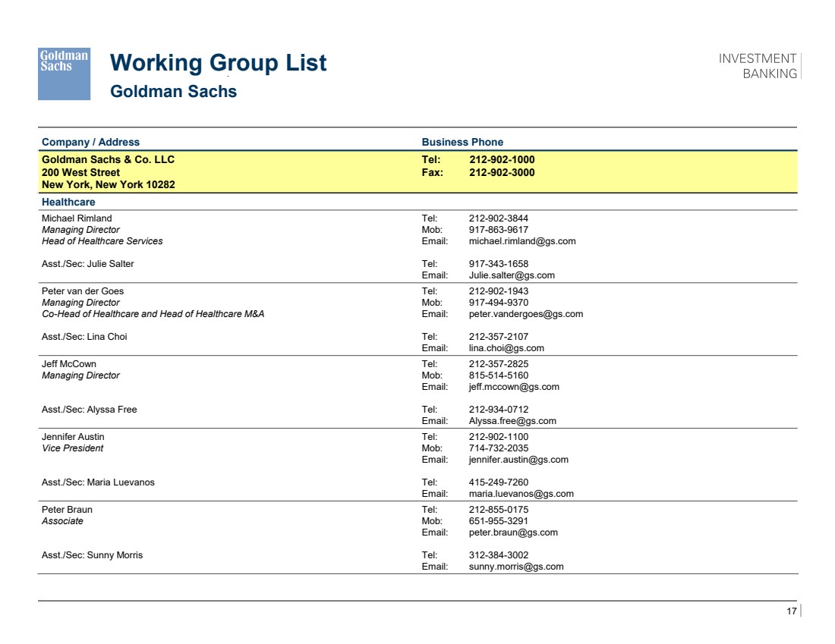The height and width of the screenshot is (644, 835).
Task: Click the name 'Peter van der Goes'
Action: pos(83,291)
